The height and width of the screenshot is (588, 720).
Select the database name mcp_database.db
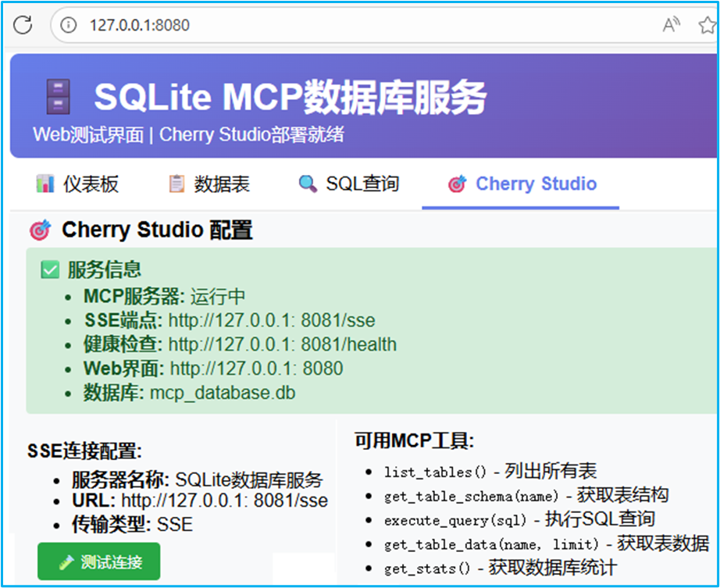[223, 393]
